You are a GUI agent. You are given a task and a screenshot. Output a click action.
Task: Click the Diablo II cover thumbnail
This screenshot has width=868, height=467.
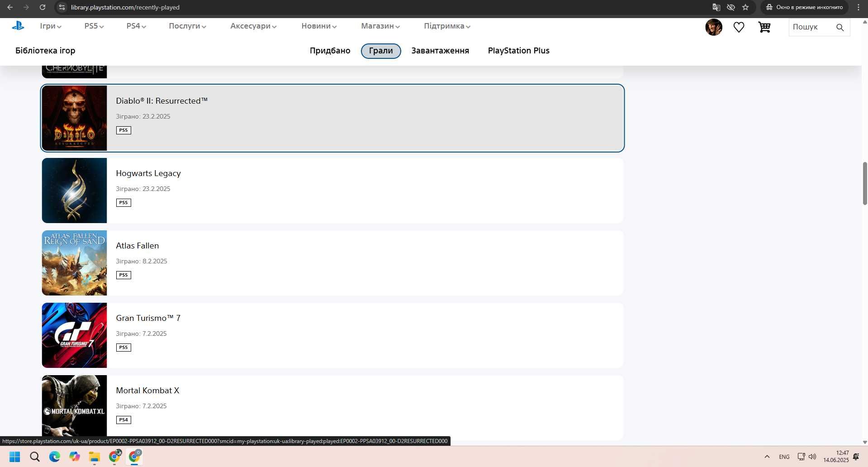[74, 118]
